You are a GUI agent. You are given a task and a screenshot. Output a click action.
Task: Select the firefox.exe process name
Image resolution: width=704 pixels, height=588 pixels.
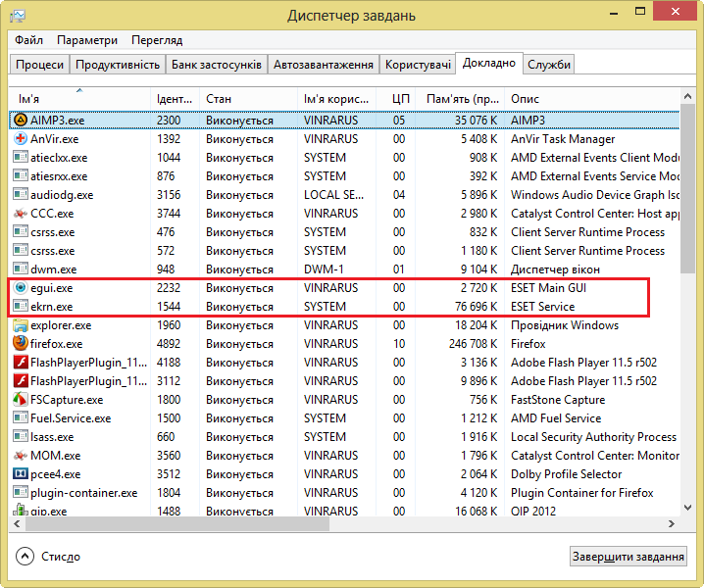pos(56,344)
